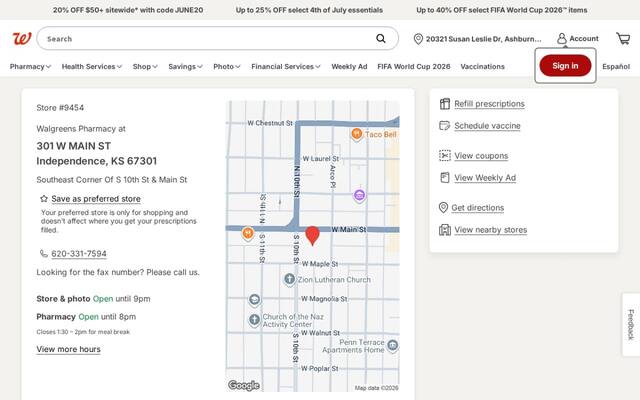The image size is (640, 400).
Task: Click the View nearby stores building icon
Action: coord(444,230)
